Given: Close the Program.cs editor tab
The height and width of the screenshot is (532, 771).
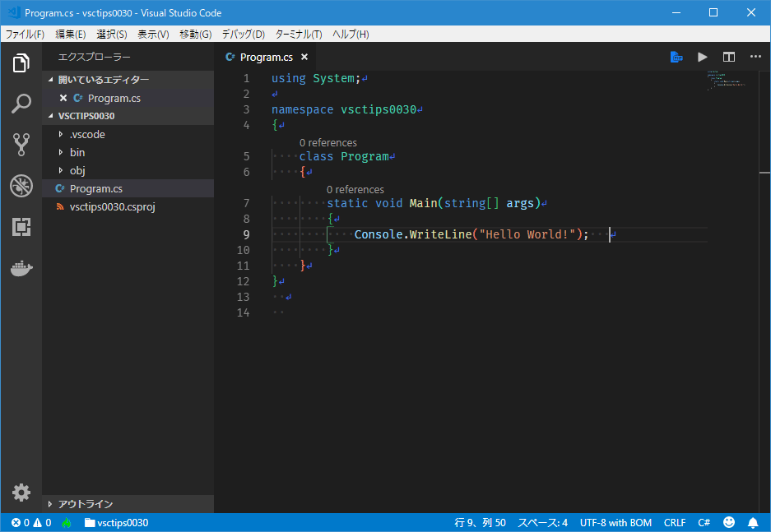Looking at the screenshot, I should tap(304, 57).
